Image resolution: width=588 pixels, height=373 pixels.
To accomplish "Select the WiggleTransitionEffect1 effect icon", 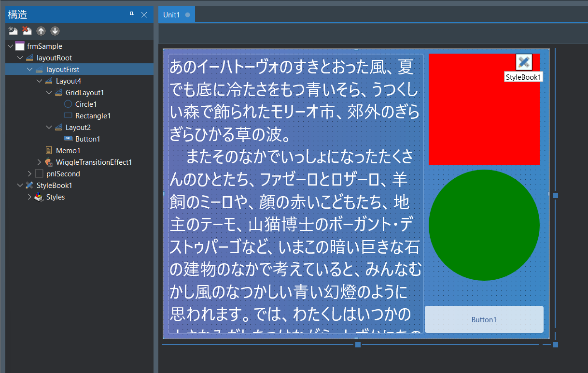I will tap(49, 162).
